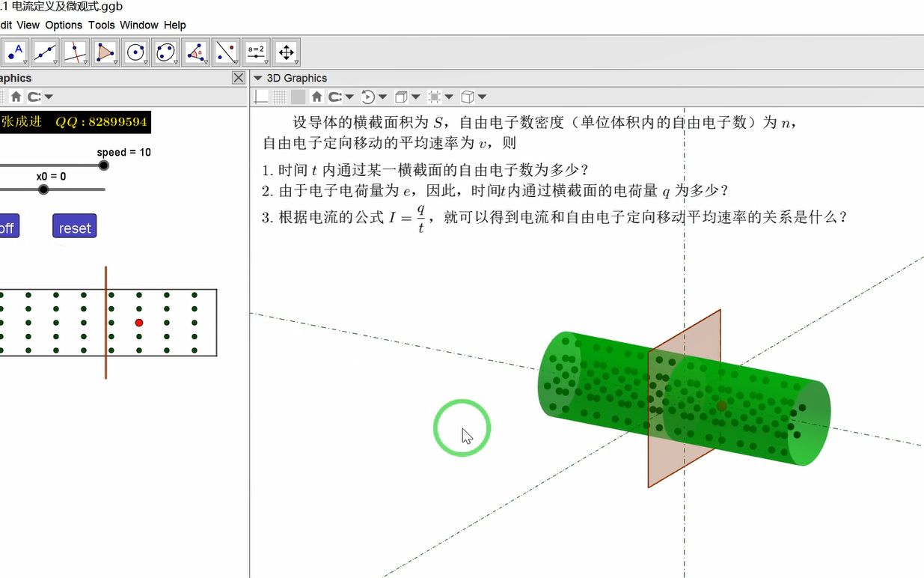Screen dimensions: 924x578
Task: Select the Polygon tool
Action: (x=105, y=52)
